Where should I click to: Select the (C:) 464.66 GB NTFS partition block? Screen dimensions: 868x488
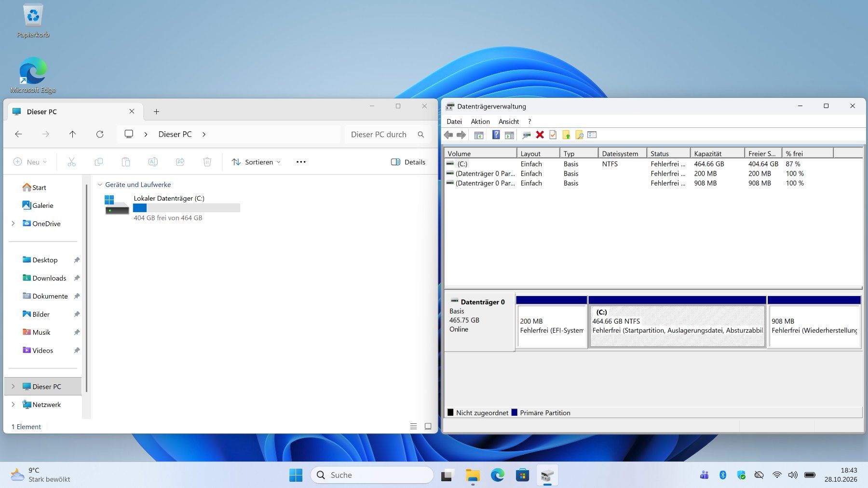[678, 322]
